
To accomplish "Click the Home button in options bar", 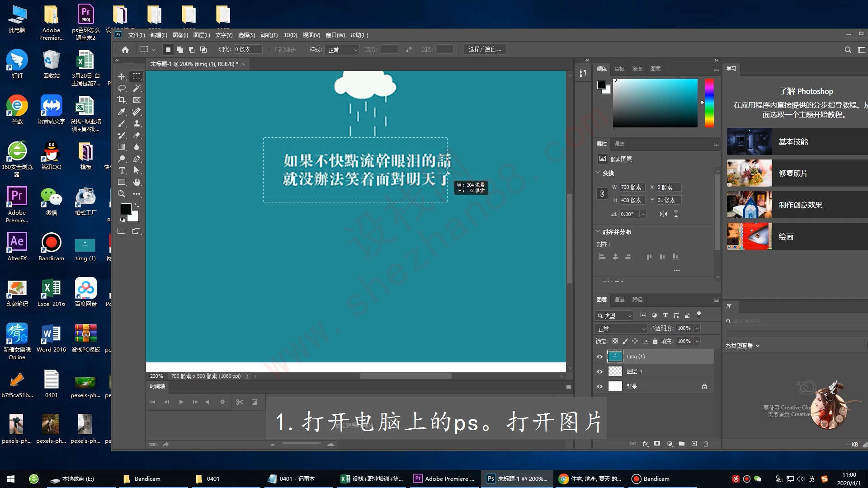I will (x=125, y=50).
